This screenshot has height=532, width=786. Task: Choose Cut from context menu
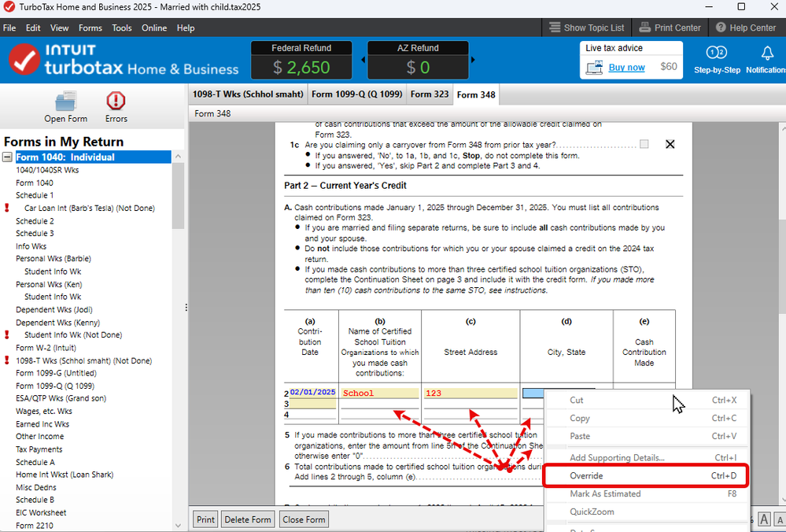point(648,400)
